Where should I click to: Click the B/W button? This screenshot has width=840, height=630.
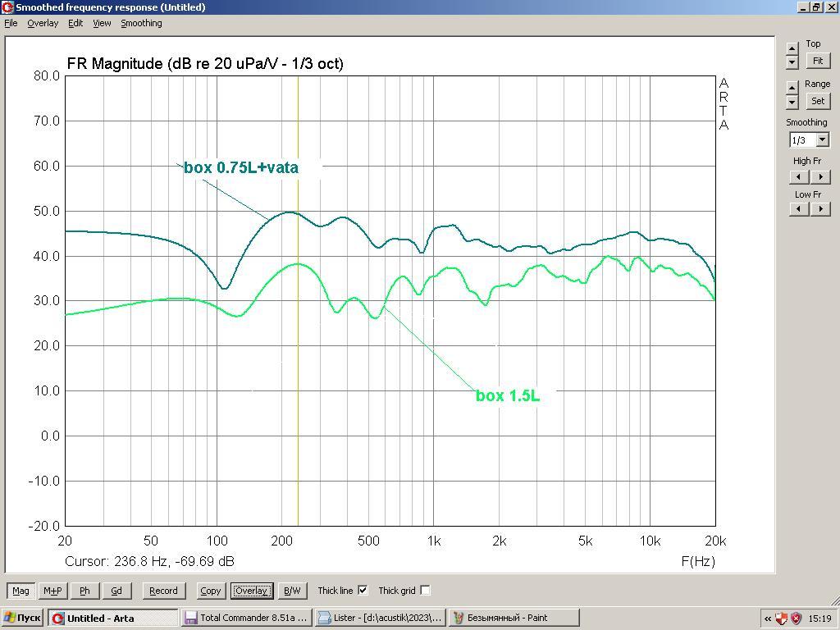[292, 591]
